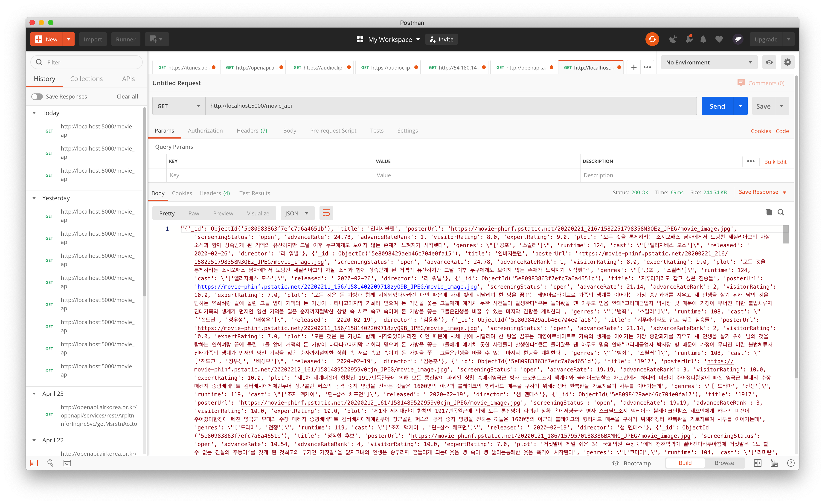
Task: Toggle the Save Responses switch
Action: click(x=37, y=96)
